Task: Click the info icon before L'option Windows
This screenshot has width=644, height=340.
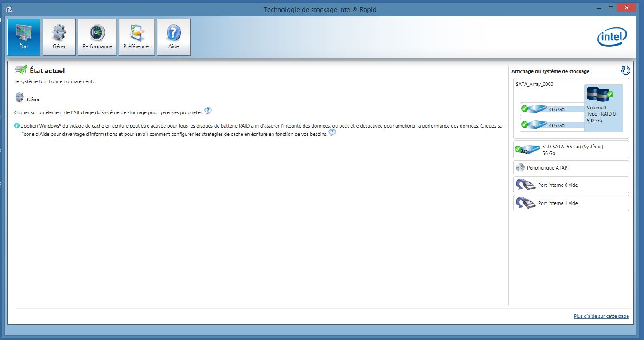Action: coord(17,126)
